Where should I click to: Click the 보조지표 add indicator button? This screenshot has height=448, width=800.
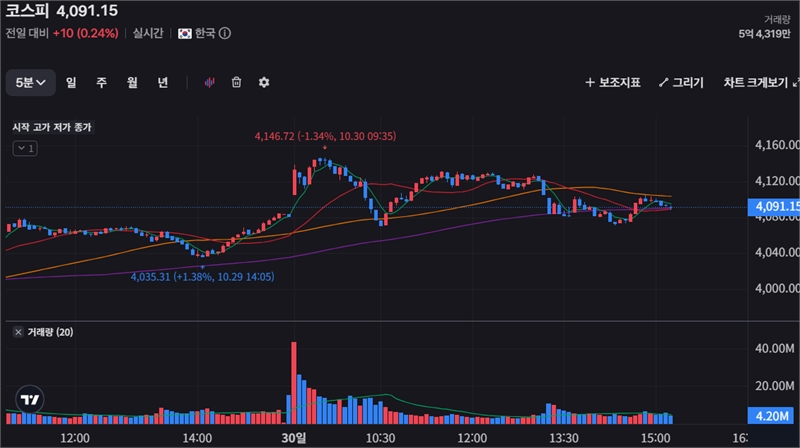tap(612, 83)
